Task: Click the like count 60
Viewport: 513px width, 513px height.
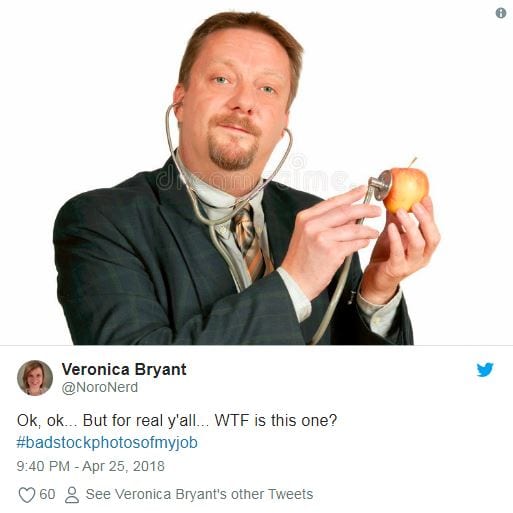Action: pyautogui.click(x=47, y=494)
